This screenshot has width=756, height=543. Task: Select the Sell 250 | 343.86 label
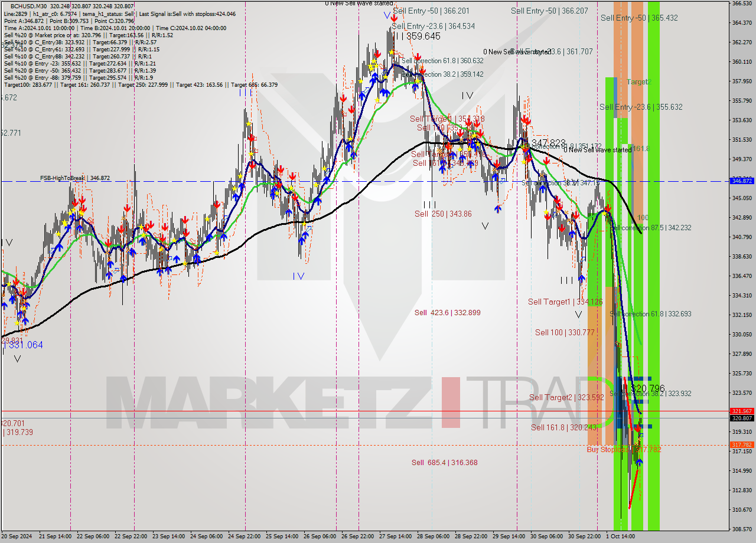pyautogui.click(x=443, y=214)
